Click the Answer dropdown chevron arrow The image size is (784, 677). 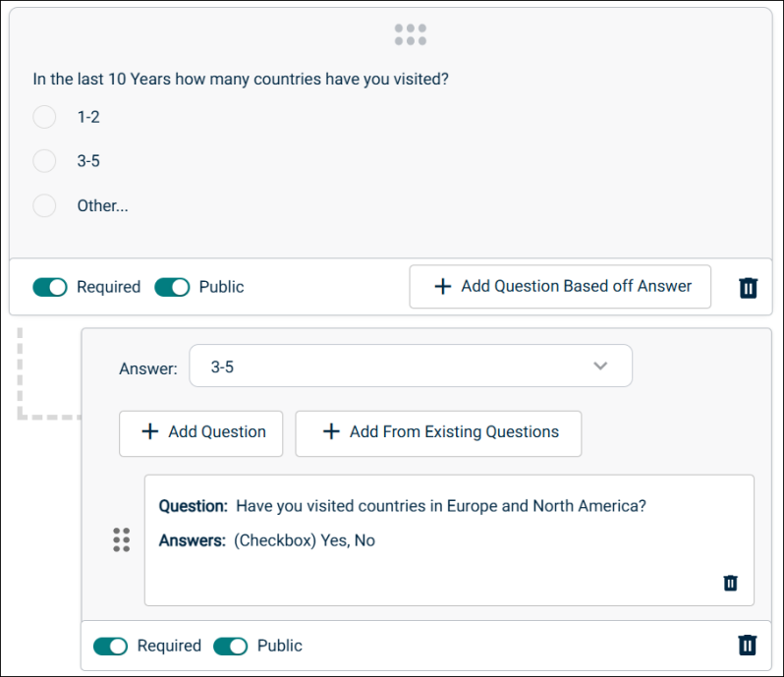pos(600,366)
